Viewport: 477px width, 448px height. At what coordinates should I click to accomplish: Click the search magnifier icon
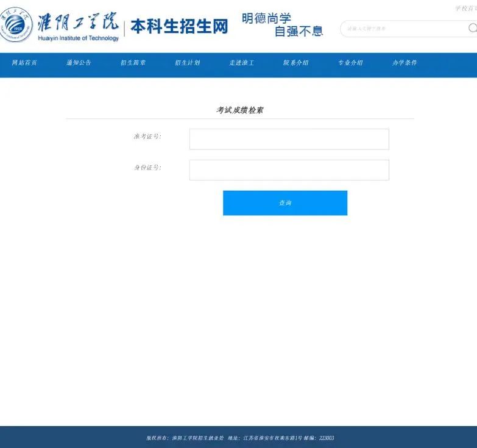[x=472, y=28]
